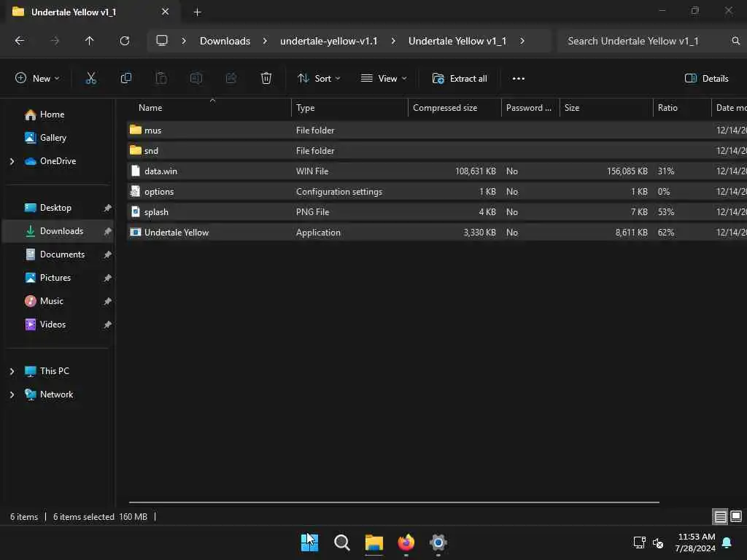
Task: Open Pictures in the sidebar
Action: [55, 278]
